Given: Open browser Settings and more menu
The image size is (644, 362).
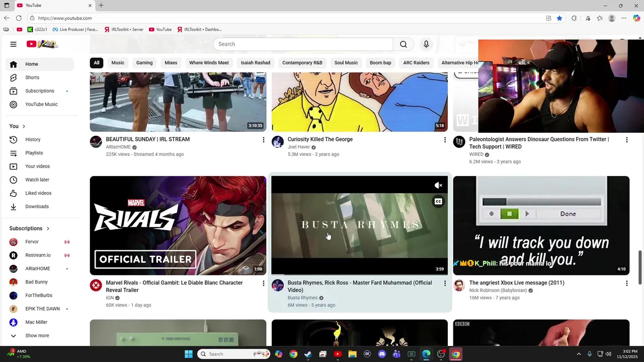Looking at the screenshot, I should (x=624, y=18).
